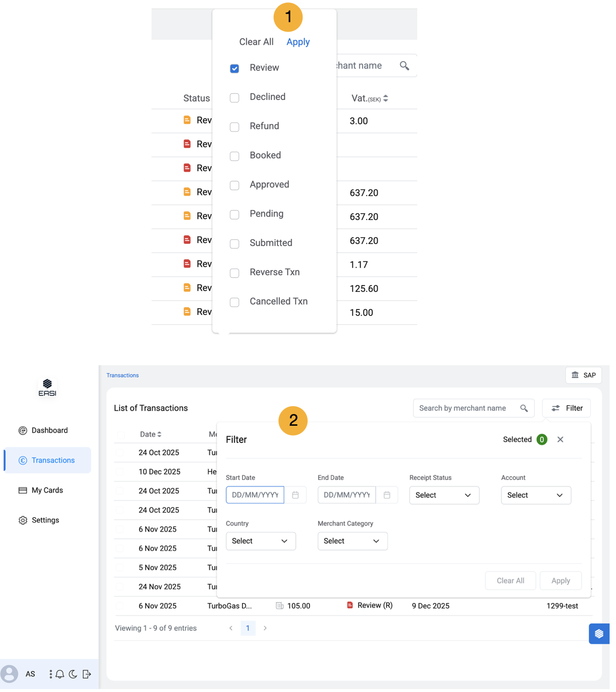Screen dimensions: 616x692
Task: Click the blue floating EASI widget icon
Action: point(599,633)
